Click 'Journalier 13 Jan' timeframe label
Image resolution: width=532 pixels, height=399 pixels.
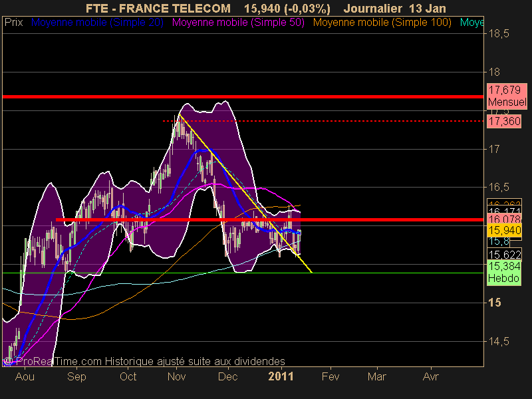click(x=394, y=8)
